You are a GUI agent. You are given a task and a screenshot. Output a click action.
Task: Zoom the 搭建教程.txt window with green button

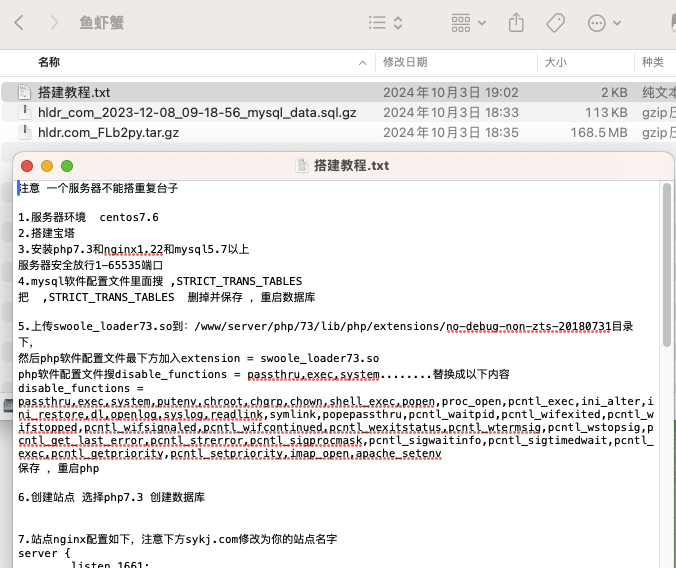67,166
